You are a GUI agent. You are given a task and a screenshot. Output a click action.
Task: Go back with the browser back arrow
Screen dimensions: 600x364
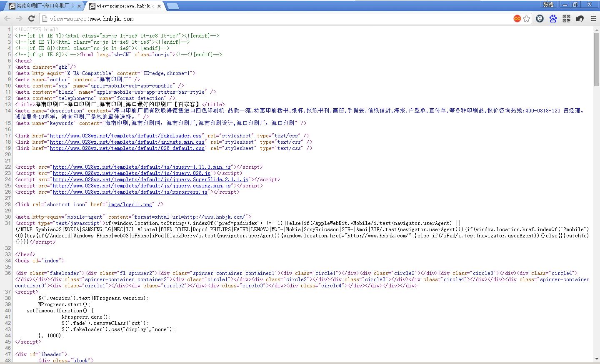coord(7,18)
